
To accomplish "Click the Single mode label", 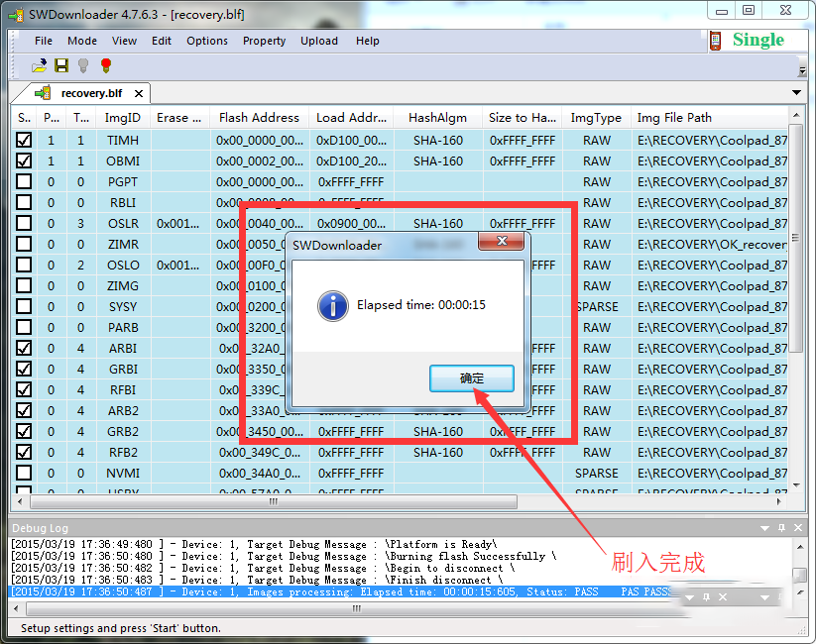I will pyautogui.click(x=758, y=40).
